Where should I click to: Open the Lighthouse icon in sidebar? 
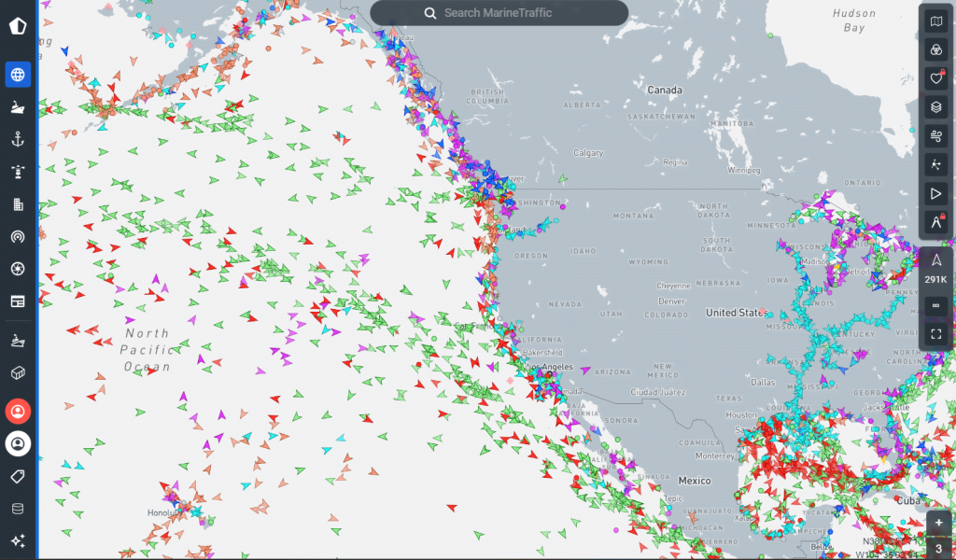pos(18,172)
